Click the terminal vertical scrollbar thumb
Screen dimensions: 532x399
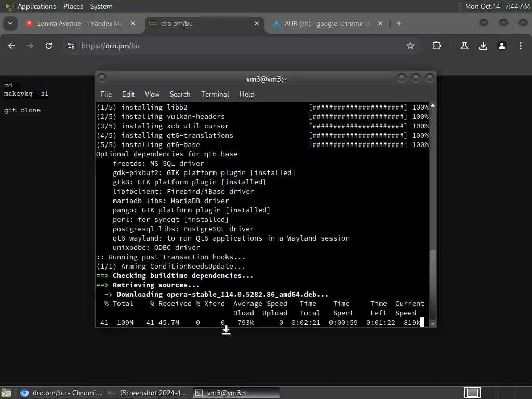click(x=433, y=284)
